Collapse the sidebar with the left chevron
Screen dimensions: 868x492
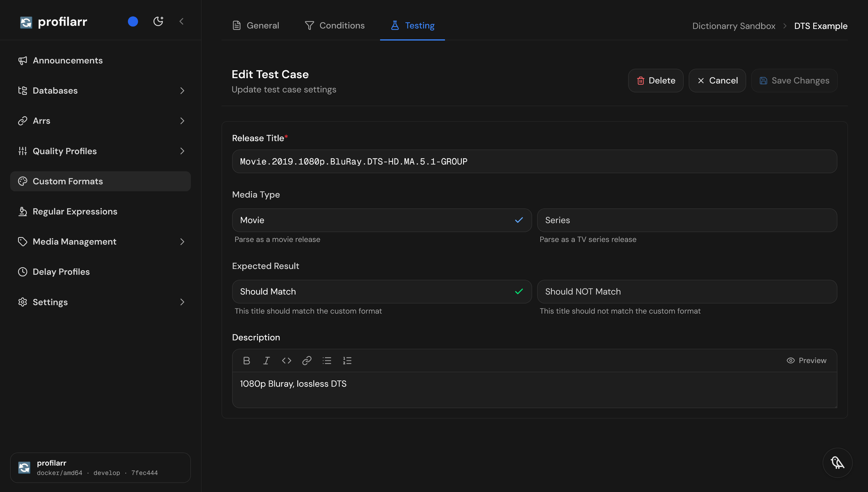(181, 21)
